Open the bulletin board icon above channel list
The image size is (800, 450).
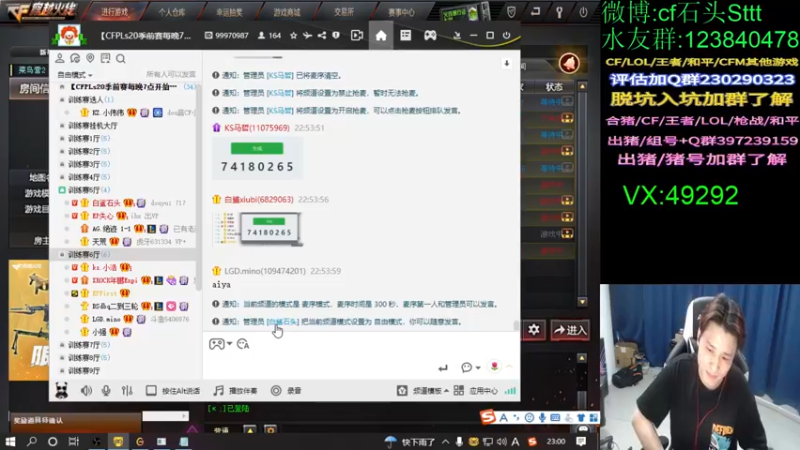click(x=105, y=58)
